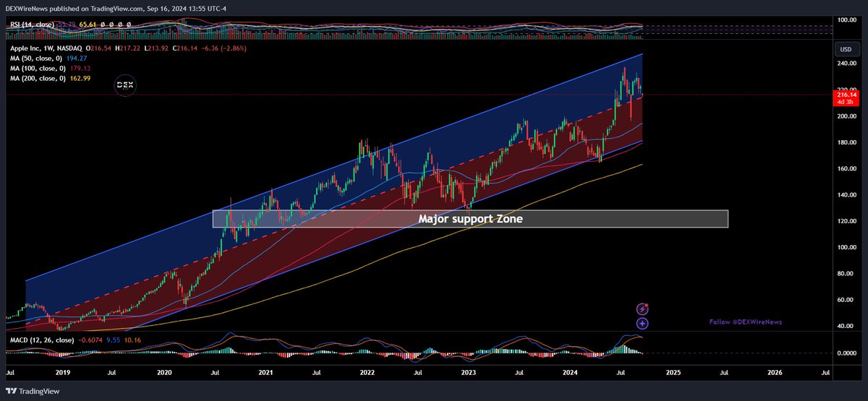
Task: Click the 2021 time axis label
Action: (x=265, y=374)
